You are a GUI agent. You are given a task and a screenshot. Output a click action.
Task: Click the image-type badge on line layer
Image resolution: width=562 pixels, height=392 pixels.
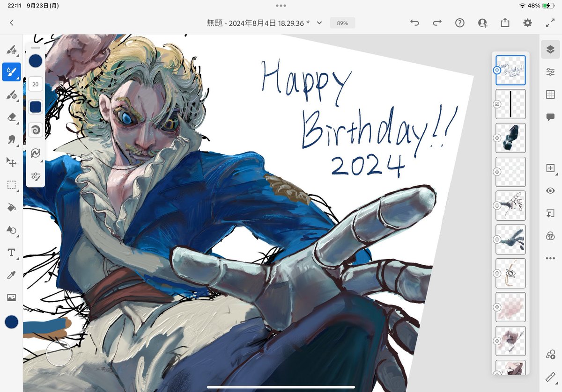click(497, 104)
